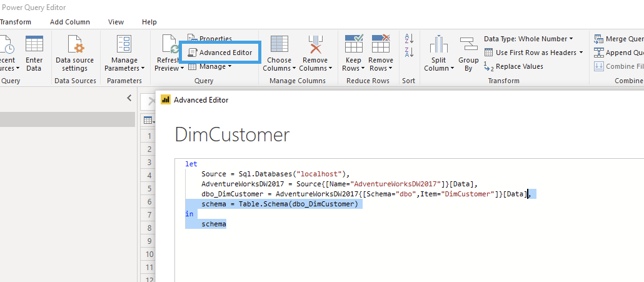Click the Enter Data table icon
This screenshot has height=282, width=644.
(x=34, y=44)
